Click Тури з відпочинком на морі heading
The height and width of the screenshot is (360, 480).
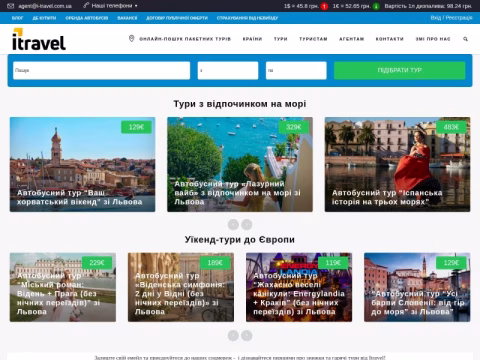tap(240, 104)
